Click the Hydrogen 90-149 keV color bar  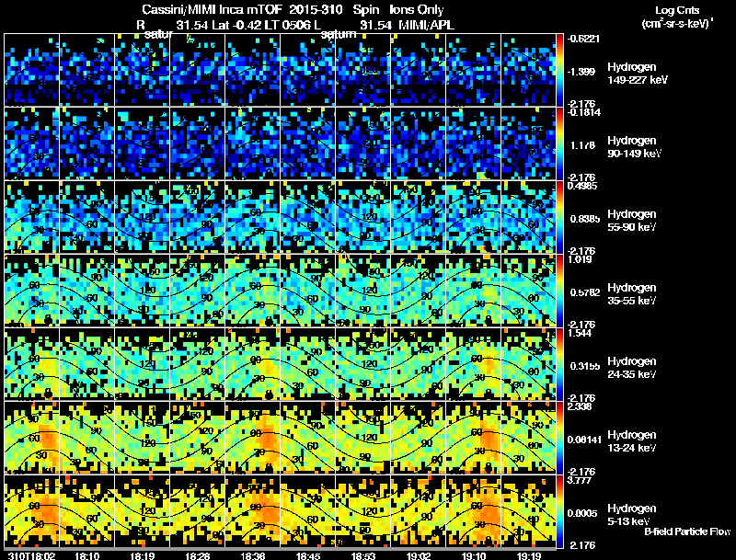click(x=559, y=143)
